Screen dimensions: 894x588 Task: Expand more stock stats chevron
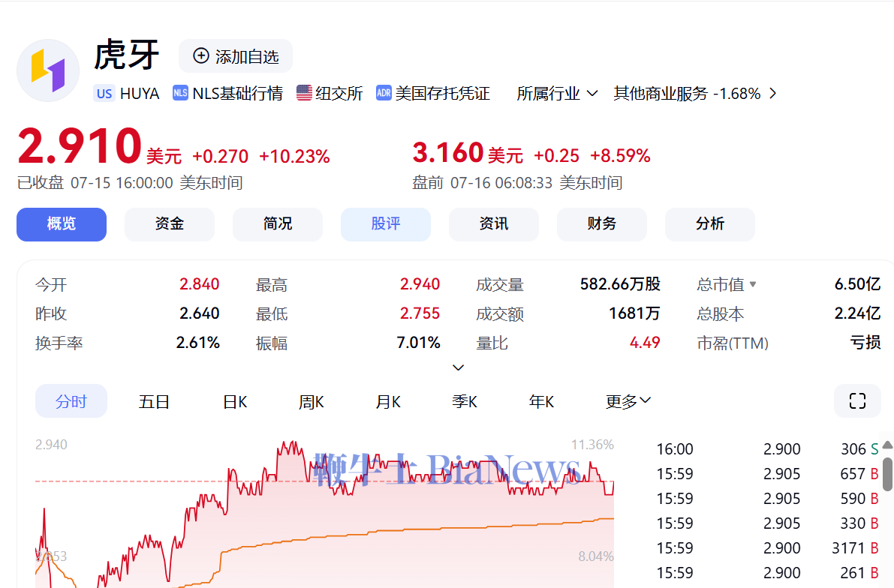pyautogui.click(x=458, y=367)
